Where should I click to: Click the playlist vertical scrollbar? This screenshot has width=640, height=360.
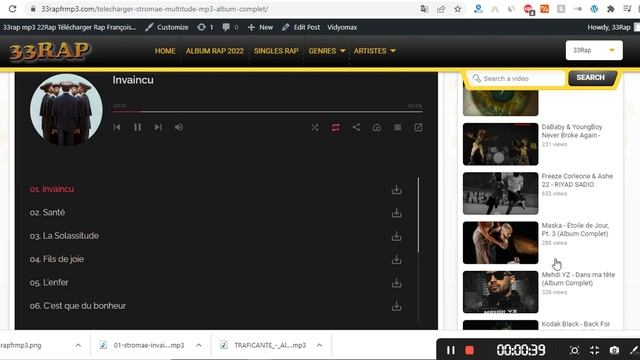click(418, 215)
